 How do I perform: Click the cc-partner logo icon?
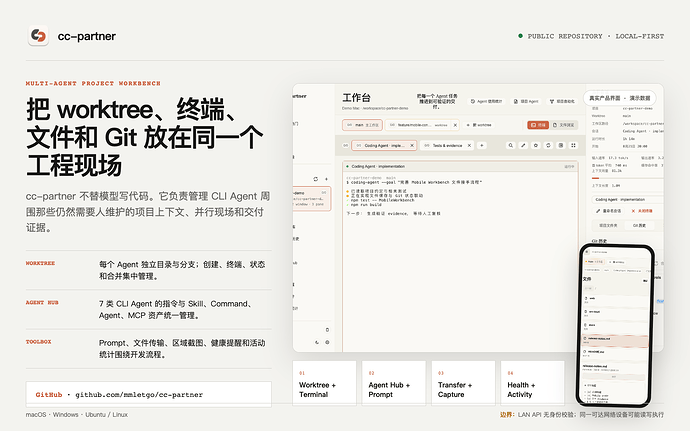click(38, 36)
